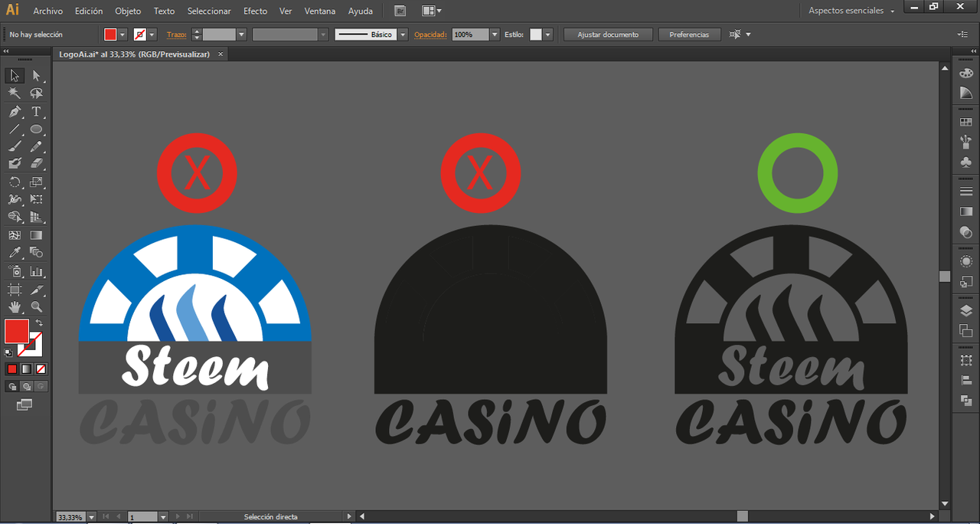Select the Ellipse tool
The width and height of the screenshot is (980, 524).
36,129
